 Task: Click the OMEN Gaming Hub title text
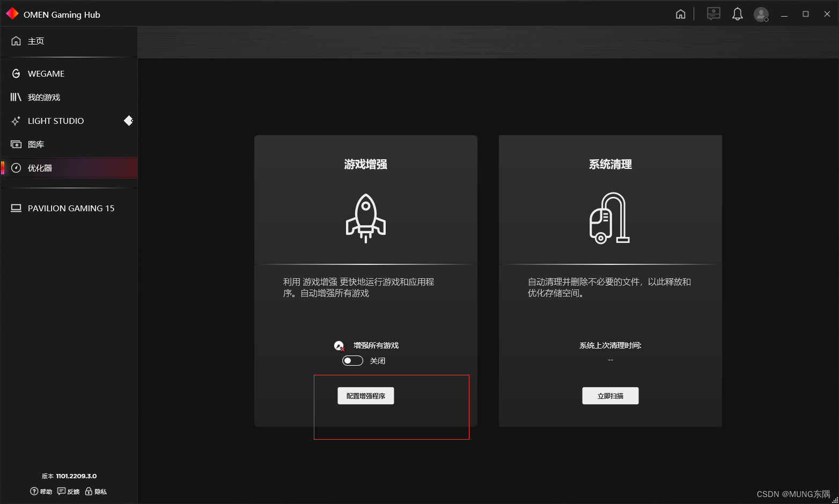[x=62, y=15]
